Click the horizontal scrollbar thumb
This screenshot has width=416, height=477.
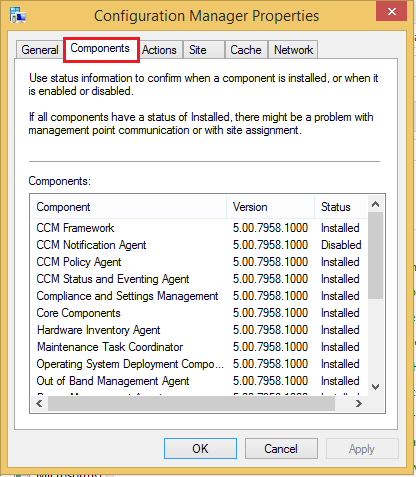(191, 404)
